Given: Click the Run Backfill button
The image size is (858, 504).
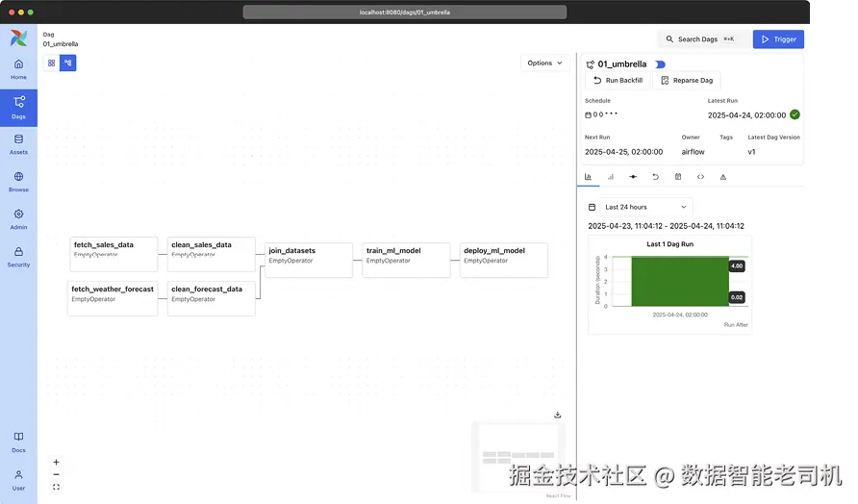Looking at the screenshot, I should point(618,81).
